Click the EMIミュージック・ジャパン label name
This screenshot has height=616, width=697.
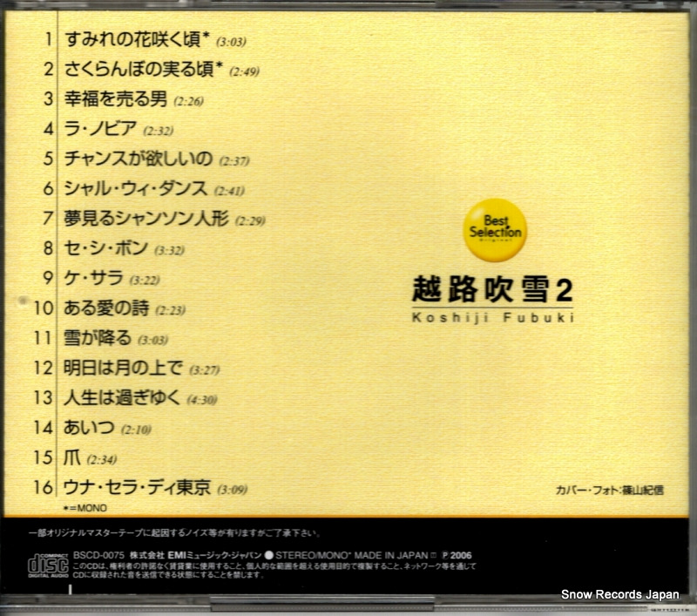[x=214, y=555]
